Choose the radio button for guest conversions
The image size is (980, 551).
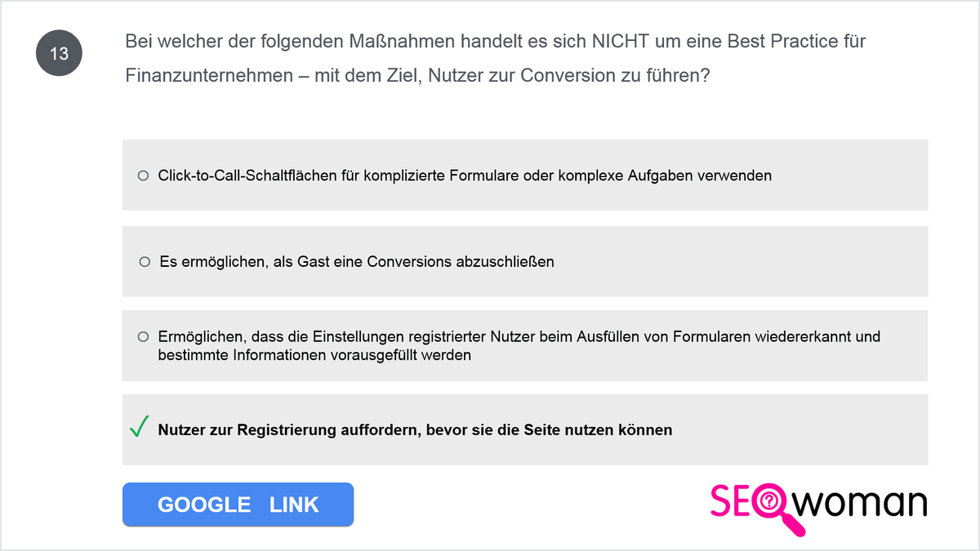point(145,262)
